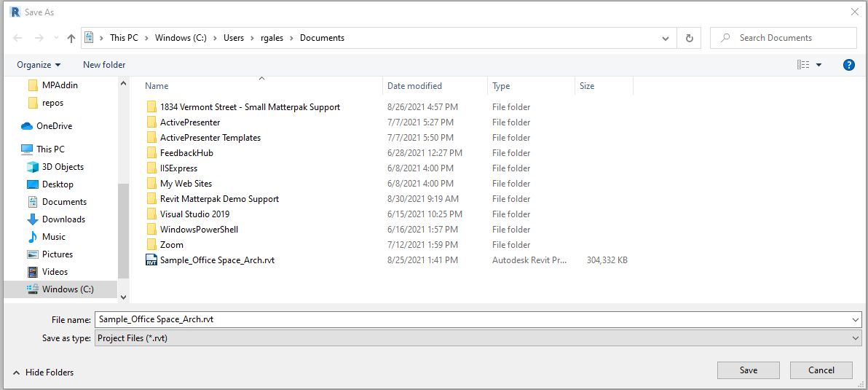Click Sample_Office Space_Arch.rvt file name in list
The height and width of the screenshot is (390, 868).
[x=217, y=260]
